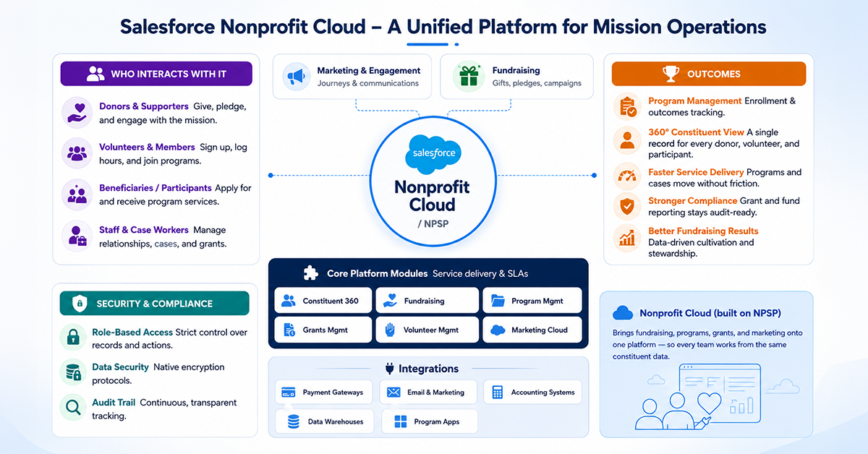
Task: Open the Marketing Cloud module tile
Action: click(x=533, y=330)
